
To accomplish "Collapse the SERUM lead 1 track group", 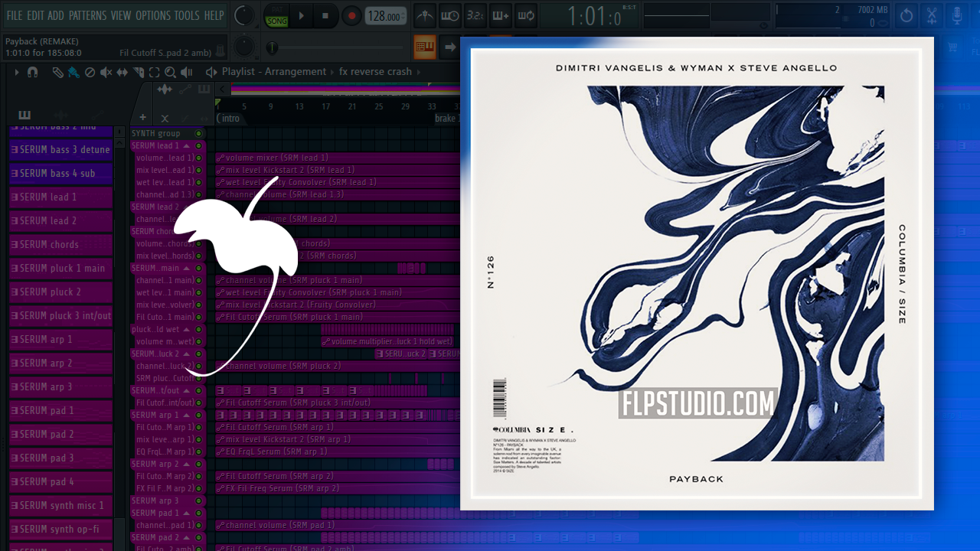I will pos(186,145).
